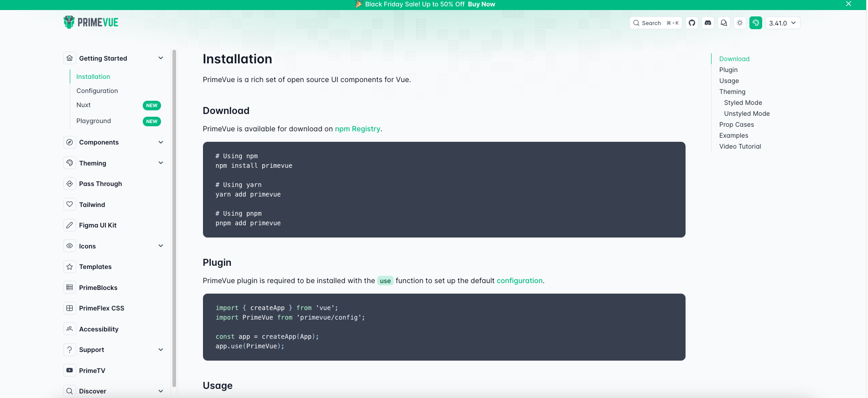The image size is (868, 398).
Task: Open the discussions forum icon
Action: [724, 23]
